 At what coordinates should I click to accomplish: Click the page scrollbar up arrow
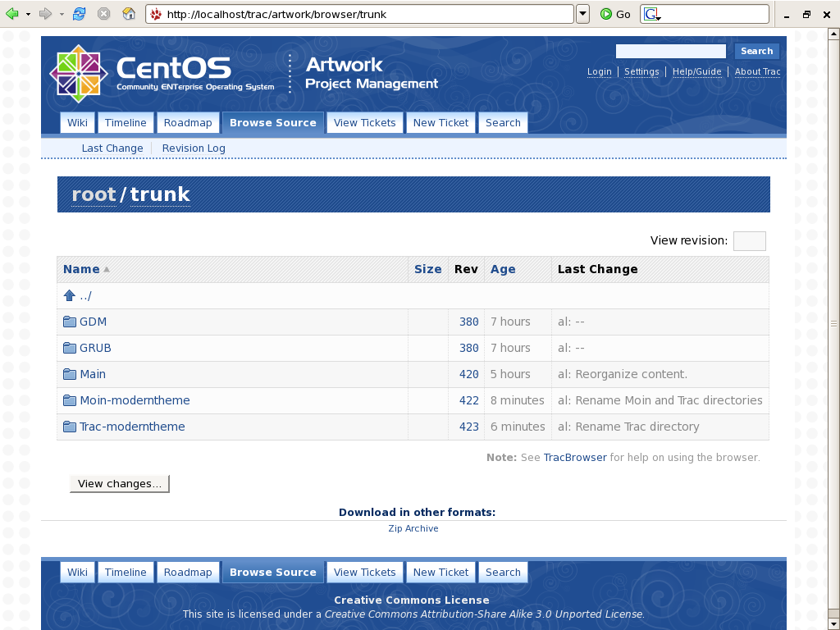point(833,34)
